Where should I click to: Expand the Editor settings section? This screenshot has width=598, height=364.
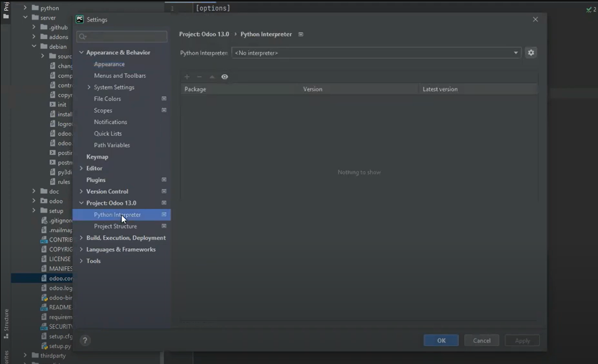81,168
